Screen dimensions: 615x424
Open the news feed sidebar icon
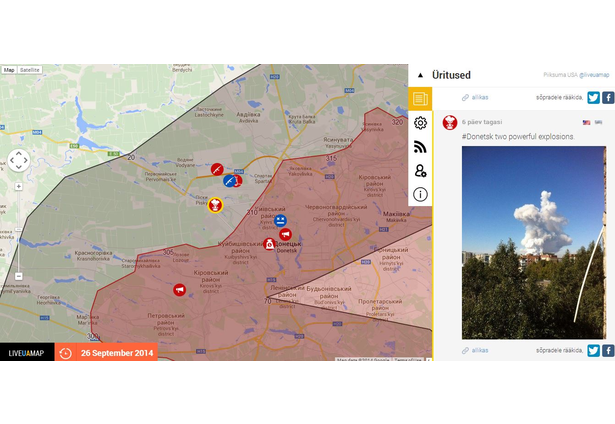coord(420,98)
